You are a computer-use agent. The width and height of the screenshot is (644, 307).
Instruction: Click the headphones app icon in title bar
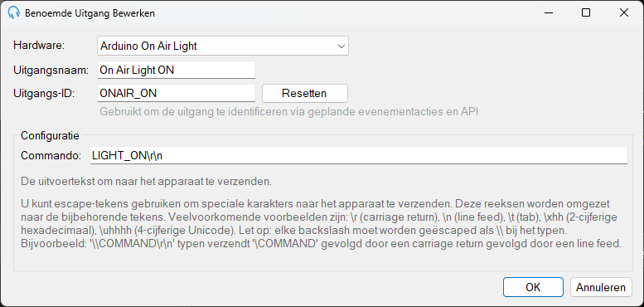coord(13,12)
